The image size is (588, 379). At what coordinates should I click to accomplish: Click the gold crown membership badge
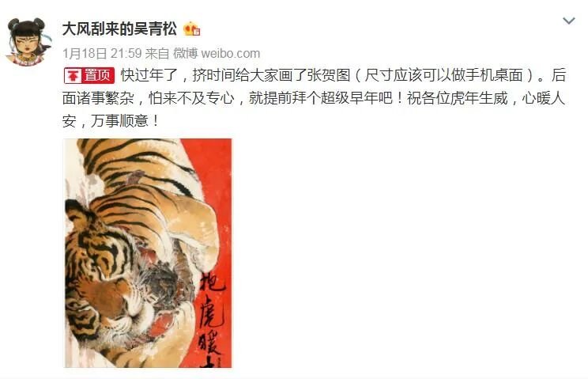click(x=191, y=29)
